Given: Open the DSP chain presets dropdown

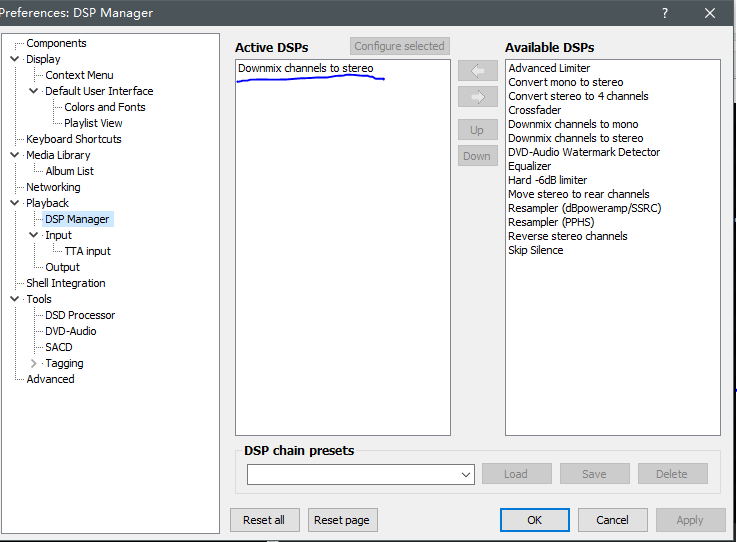Looking at the screenshot, I should click(x=466, y=474).
